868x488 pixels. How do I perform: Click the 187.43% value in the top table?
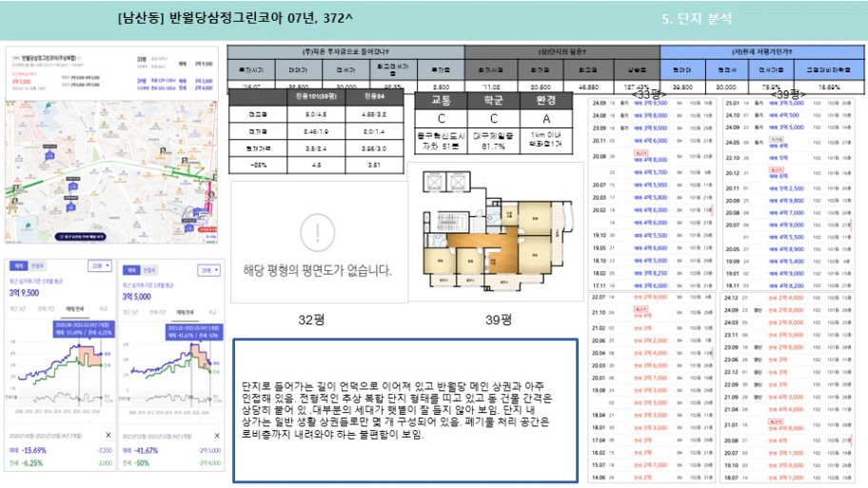[x=637, y=87]
